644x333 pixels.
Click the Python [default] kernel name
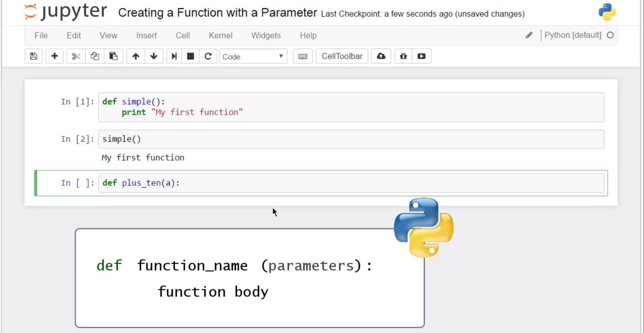coord(573,35)
